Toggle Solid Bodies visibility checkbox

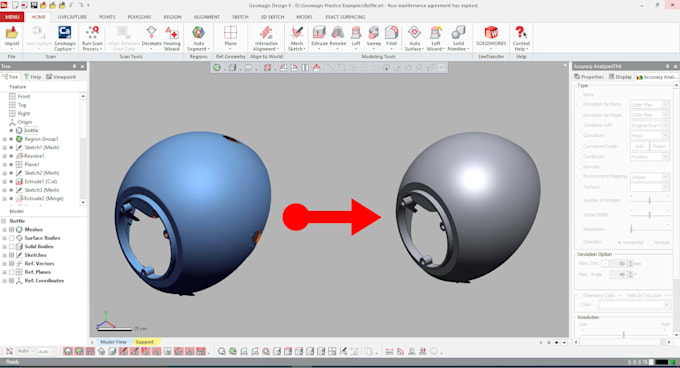click(12, 247)
